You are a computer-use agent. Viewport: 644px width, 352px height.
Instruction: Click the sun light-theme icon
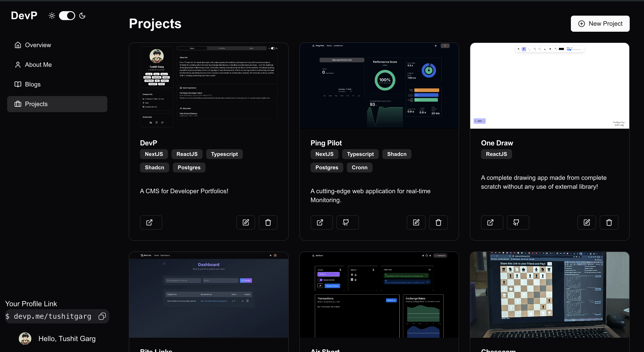click(52, 16)
